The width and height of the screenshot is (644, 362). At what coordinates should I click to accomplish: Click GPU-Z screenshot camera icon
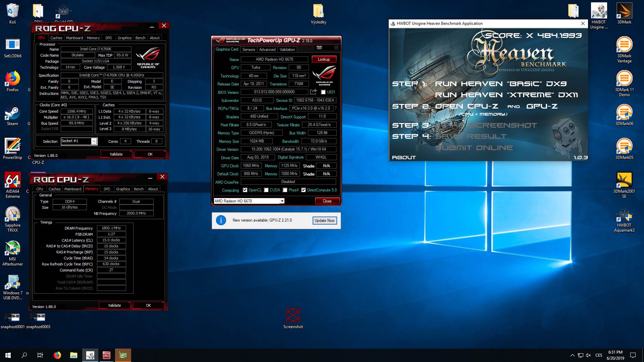tap(319, 48)
